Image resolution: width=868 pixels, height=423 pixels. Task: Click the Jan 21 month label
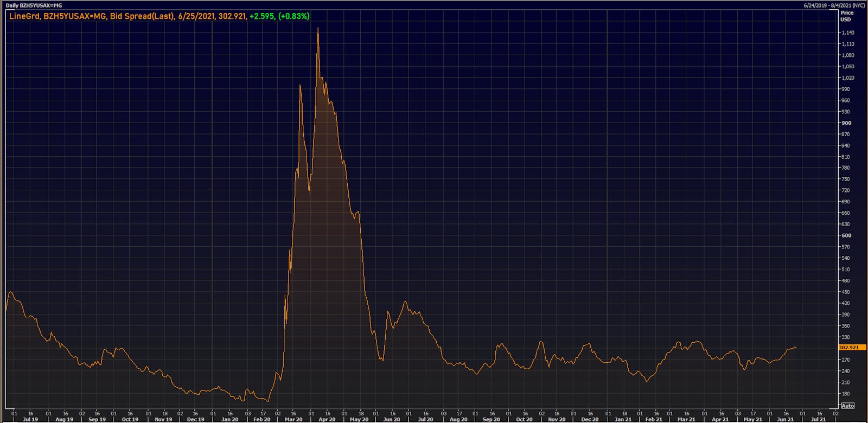click(x=623, y=419)
